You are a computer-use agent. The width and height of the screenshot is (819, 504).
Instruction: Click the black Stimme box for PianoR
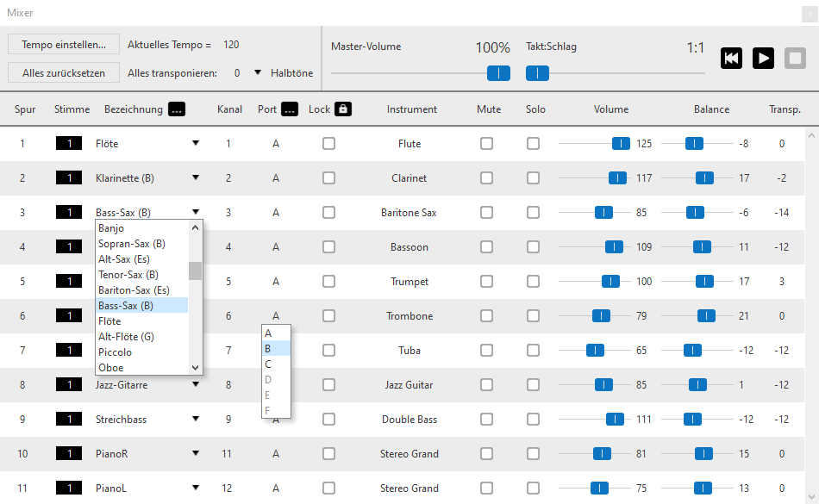(x=68, y=454)
